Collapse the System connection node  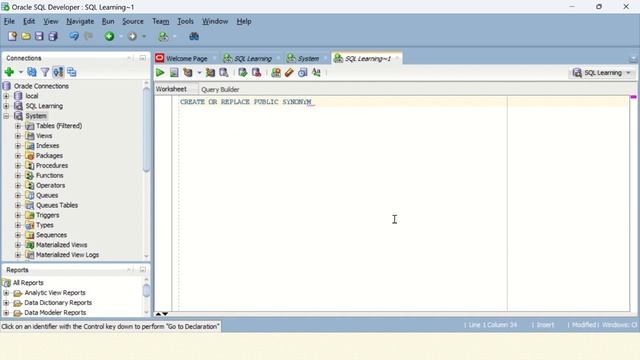pos(6,116)
